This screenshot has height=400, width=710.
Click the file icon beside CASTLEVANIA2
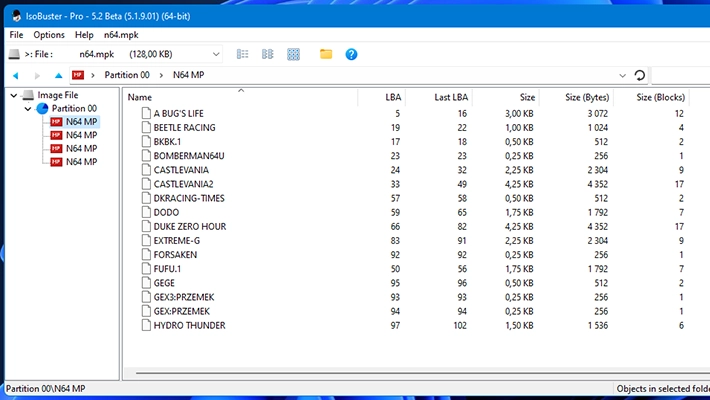pos(146,184)
